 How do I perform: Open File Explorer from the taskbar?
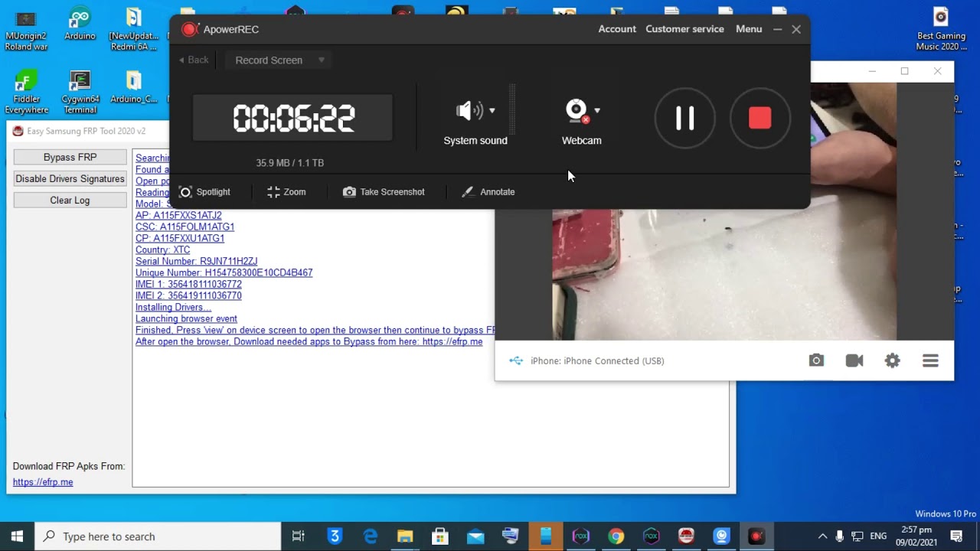point(405,536)
